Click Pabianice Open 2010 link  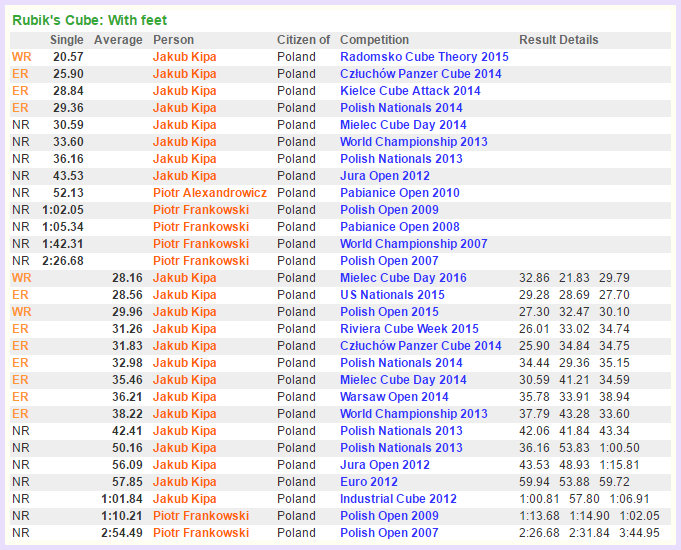[400, 193]
